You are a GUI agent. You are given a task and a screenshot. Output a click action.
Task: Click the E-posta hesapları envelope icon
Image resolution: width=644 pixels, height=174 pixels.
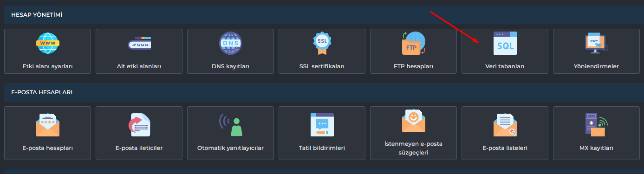pyautogui.click(x=48, y=125)
